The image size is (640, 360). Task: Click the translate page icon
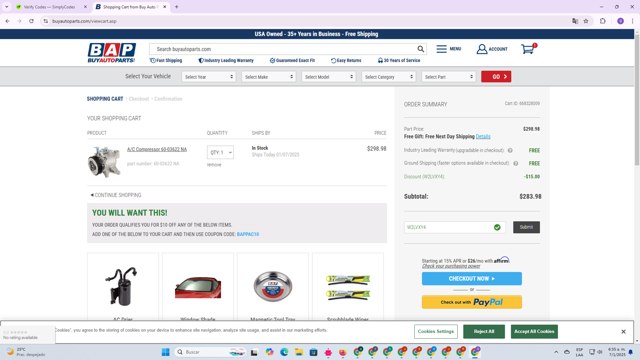(575, 21)
